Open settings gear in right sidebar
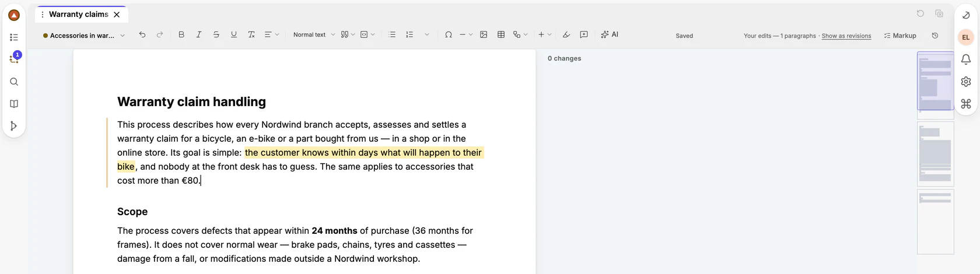The width and height of the screenshot is (980, 274). point(966,82)
